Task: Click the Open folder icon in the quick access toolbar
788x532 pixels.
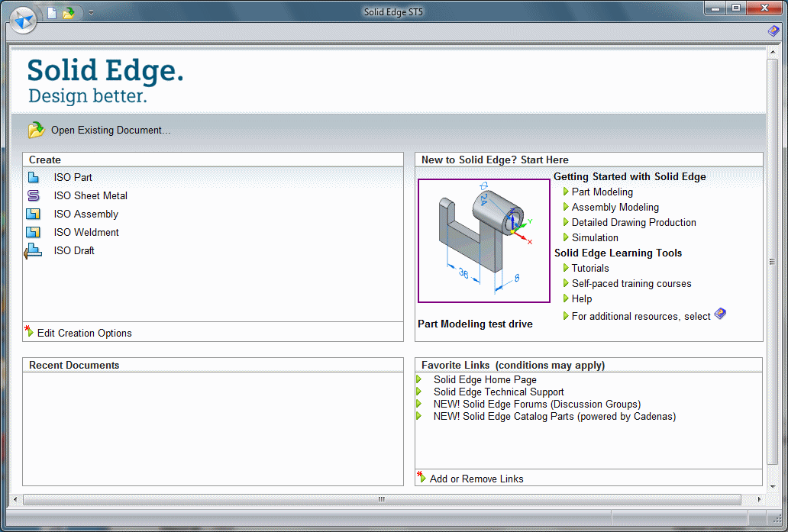Action: tap(69, 12)
